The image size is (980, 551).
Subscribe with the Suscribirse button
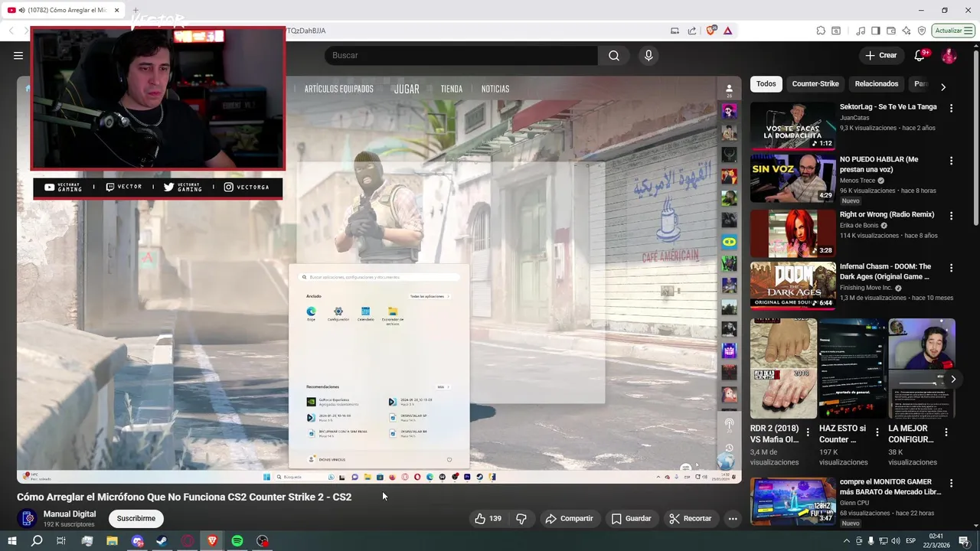pyautogui.click(x=136, y=518)
